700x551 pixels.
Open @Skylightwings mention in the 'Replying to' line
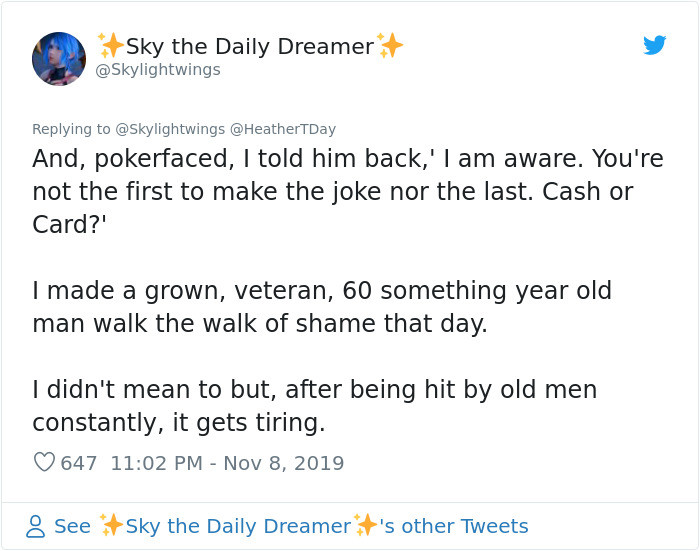pyautogui.click(x=170, y=129)
